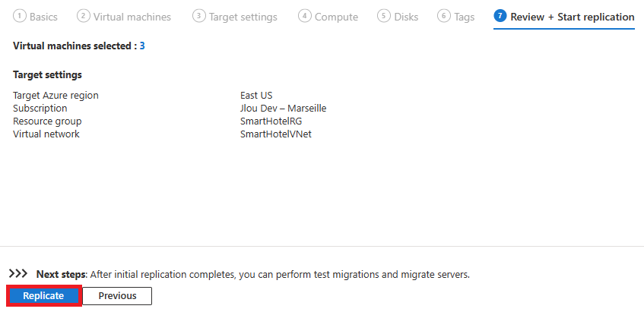Select Review + Start replication tab
This screenshot has height=312, width=644.
coord(573,17)
